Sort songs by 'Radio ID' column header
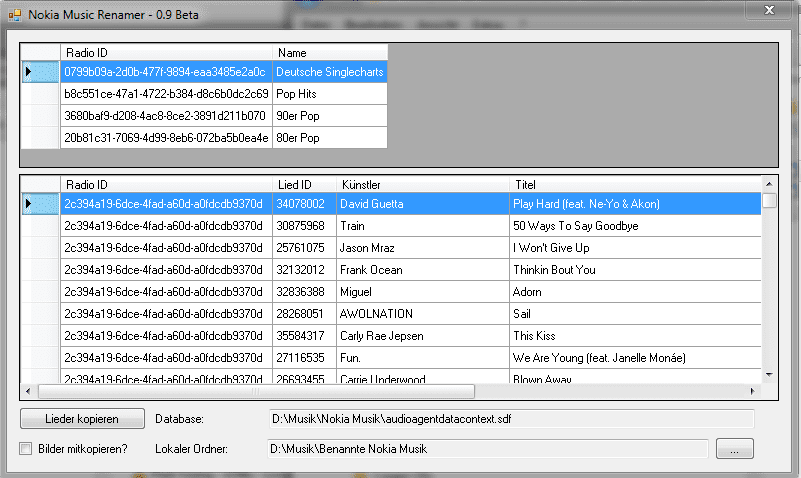This screenshot has height=478, width=801. (x=167, y=184)
